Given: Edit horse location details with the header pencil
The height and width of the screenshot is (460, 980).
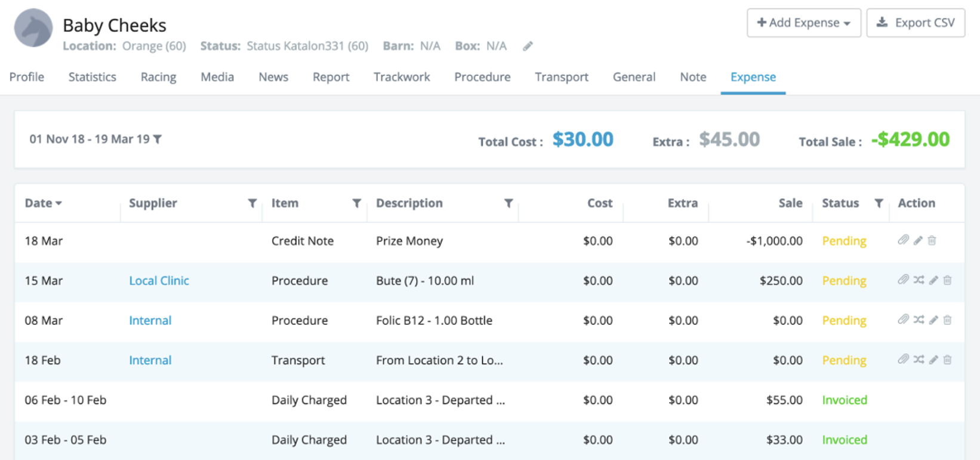Looking at the screenshot, I should click(528, 46).
